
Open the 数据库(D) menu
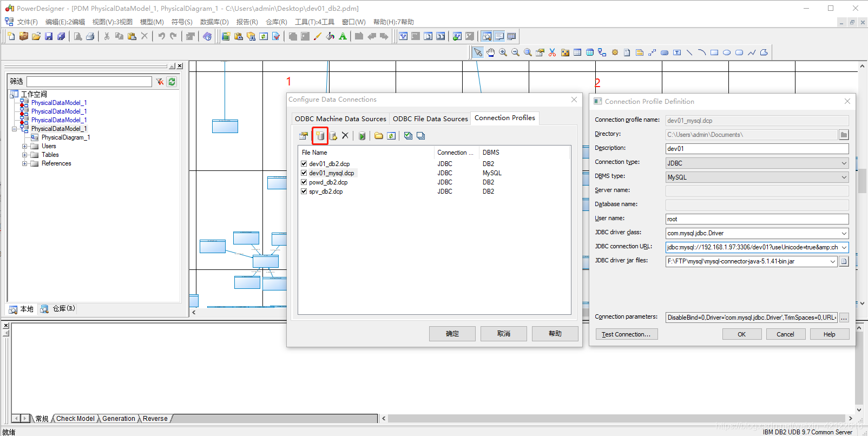[x=214, y=22]
